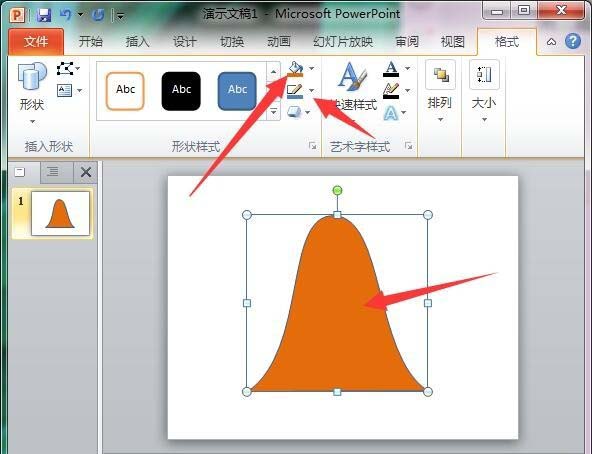Image resolution: width=592 pixels, height=454 pixels.
Task: Click the Shape Fill paint bucket icon
Action: tap(295, 69)
